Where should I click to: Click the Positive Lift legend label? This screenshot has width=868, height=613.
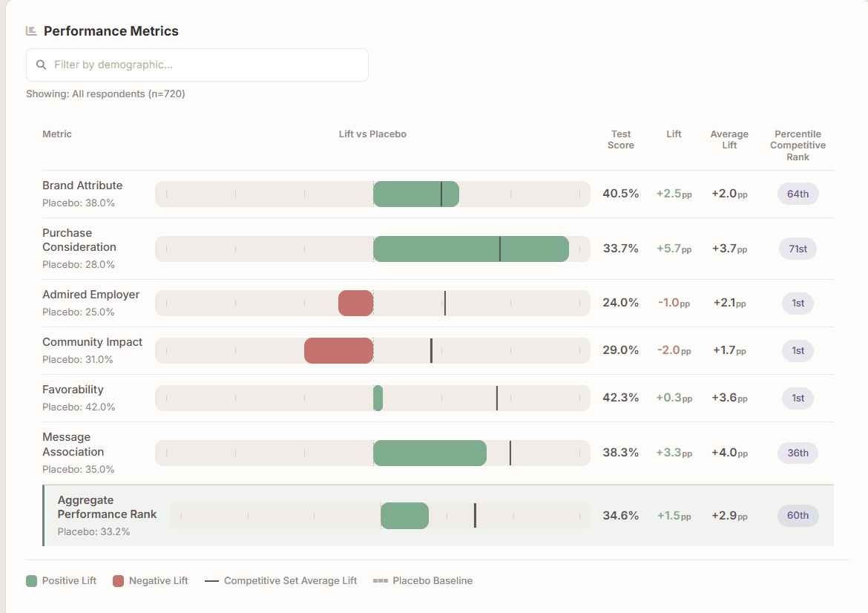point(69,581)
